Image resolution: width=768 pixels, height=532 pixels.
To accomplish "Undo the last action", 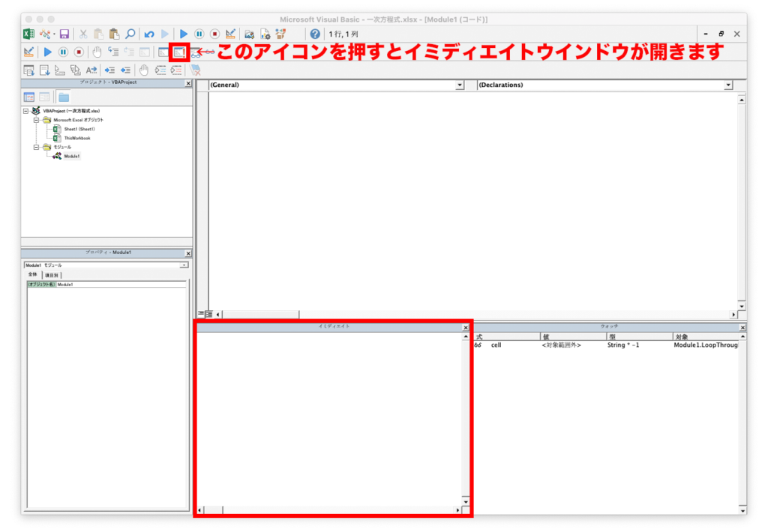I will click(x=149, y=34).
